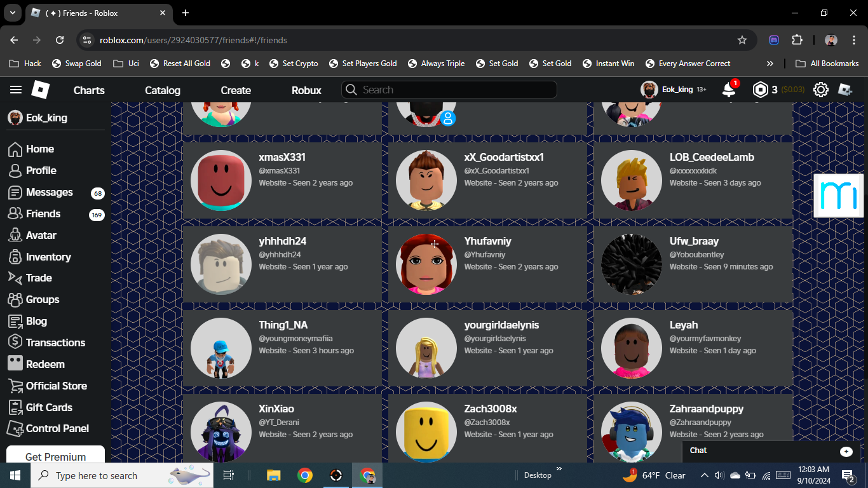Open Zahraandpuppy friend name
Image resolution: width=868 pixels, height=488 pixels.
[707, 409]
